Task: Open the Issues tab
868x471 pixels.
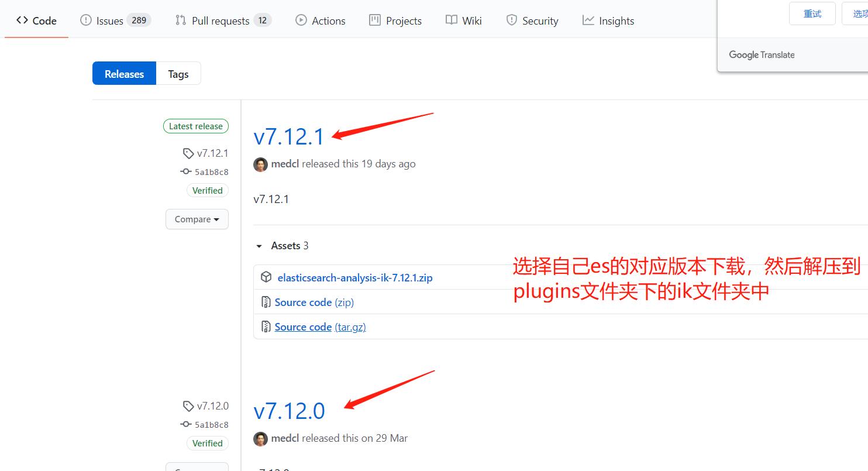Action: [x=115, y=20]
